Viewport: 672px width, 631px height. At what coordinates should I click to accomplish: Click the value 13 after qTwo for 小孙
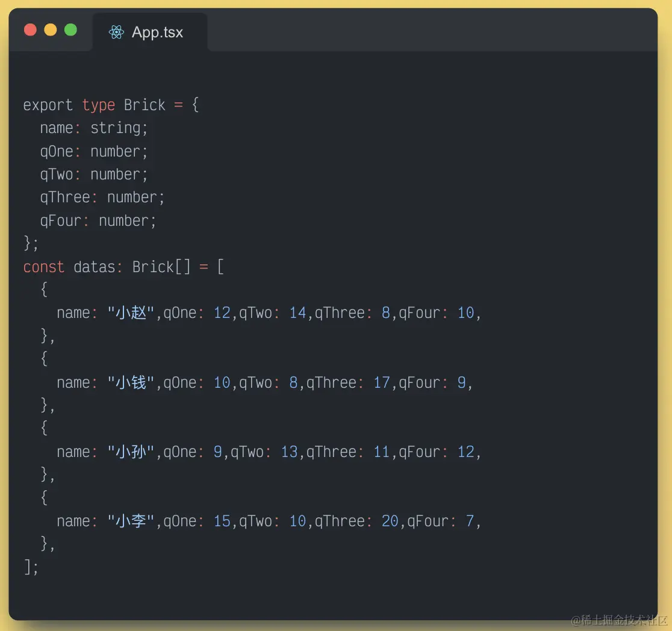tap(289, 452)
